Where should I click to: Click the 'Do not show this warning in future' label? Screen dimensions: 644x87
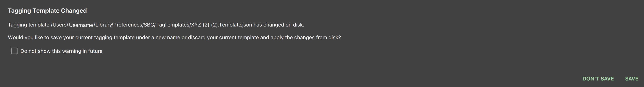(62, 51)
